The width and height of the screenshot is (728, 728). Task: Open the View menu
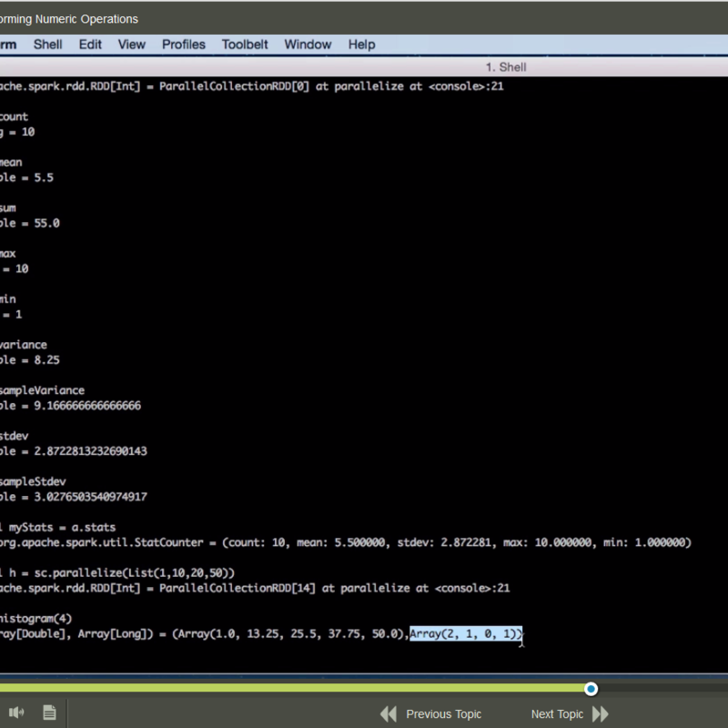point(131,45)
